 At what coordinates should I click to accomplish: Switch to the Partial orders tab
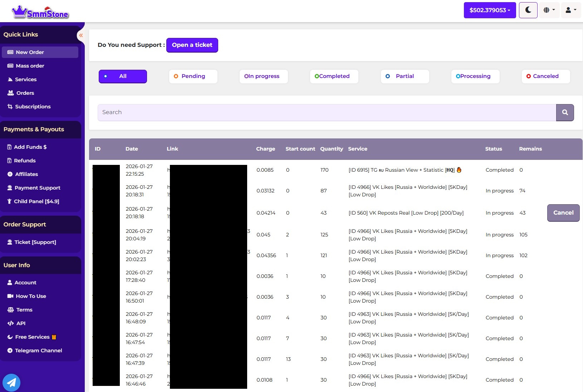pyautogui.click(x=404, y=76)
